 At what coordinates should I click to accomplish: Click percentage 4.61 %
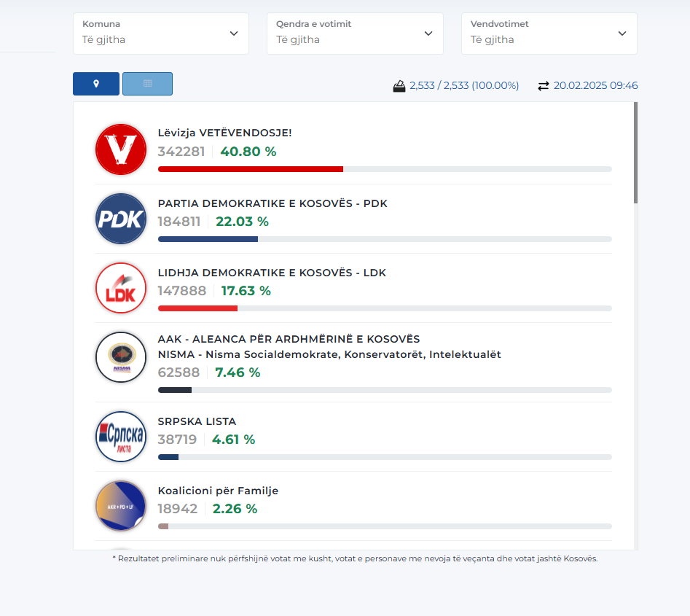click(x=234, y=440)
